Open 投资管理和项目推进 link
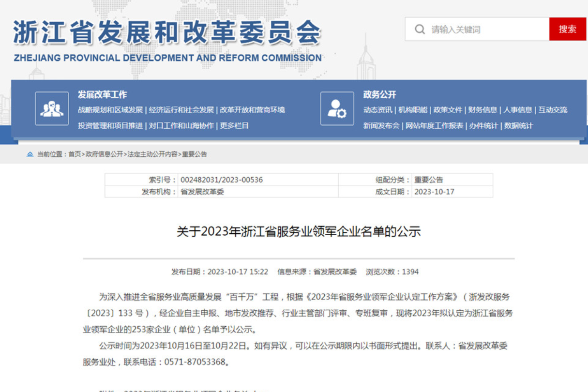This screenshot has height=392, width=588. coord(110,126)
